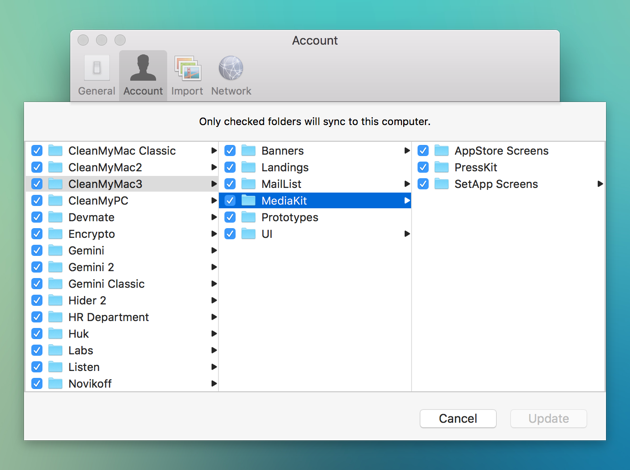
Task: Toggle the AppStore Screens checkbox
Action: (x=423, y=151)
